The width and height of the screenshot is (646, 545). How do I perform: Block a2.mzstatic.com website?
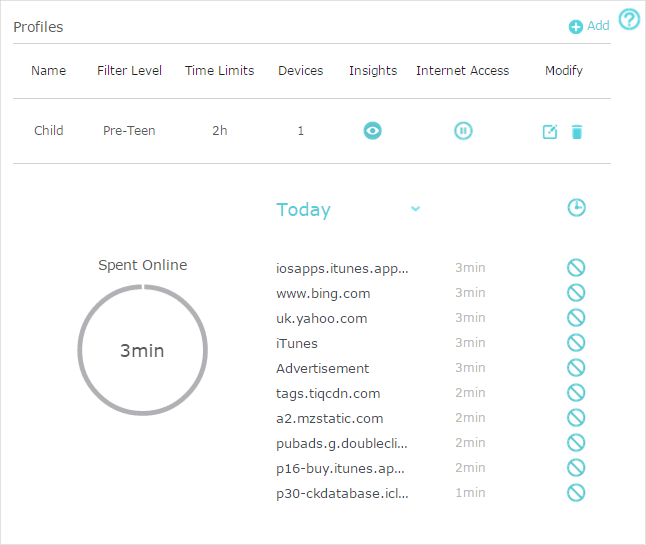(x=576, y=418)
